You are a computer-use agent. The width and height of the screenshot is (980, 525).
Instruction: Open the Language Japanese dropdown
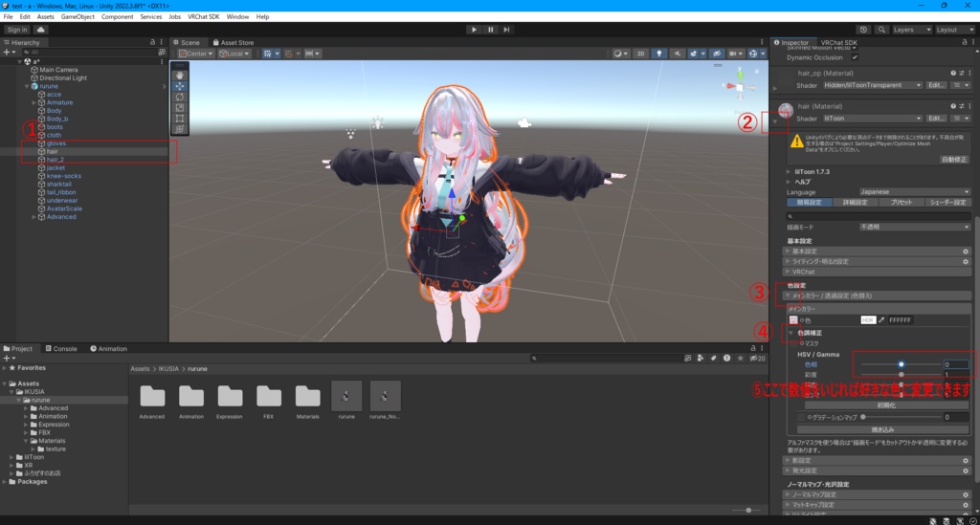[x=914, y=192]
